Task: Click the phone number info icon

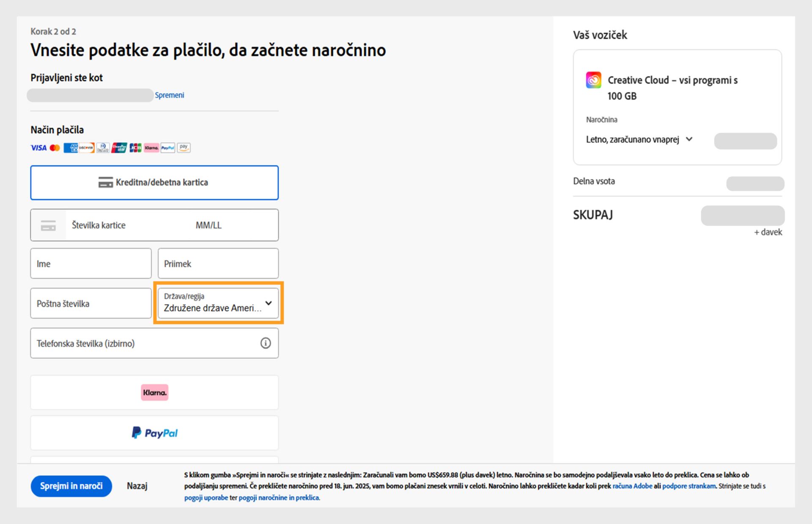Action: click(265, 343)
